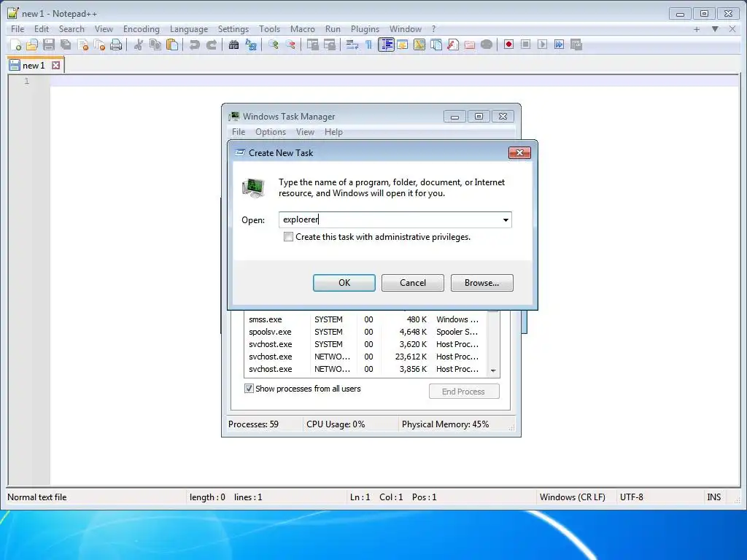Screen dimensions: 747x560
Task: Click the Replace toolbar icon
Action: click(251, 44)
